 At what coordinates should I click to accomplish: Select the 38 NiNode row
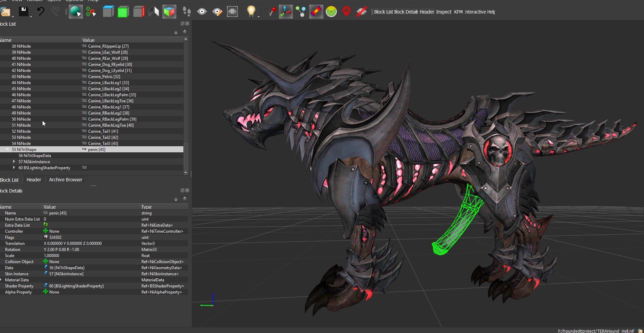92,46
